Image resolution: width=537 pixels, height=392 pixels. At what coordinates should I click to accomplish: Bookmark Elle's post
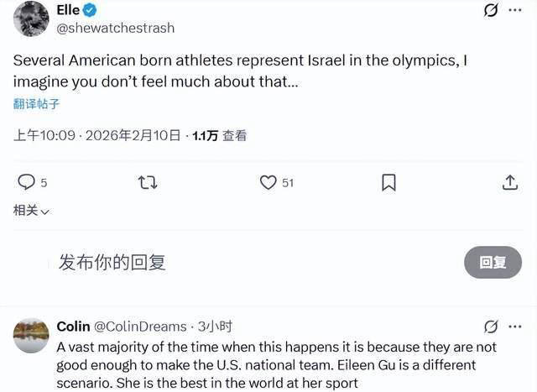point(388,182)
